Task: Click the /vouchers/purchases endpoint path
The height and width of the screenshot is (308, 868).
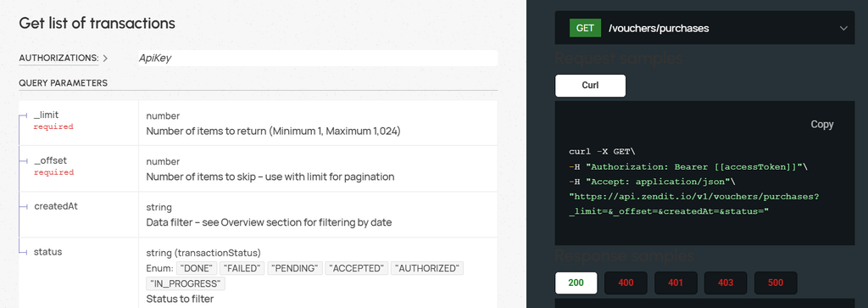Action: 658,28
